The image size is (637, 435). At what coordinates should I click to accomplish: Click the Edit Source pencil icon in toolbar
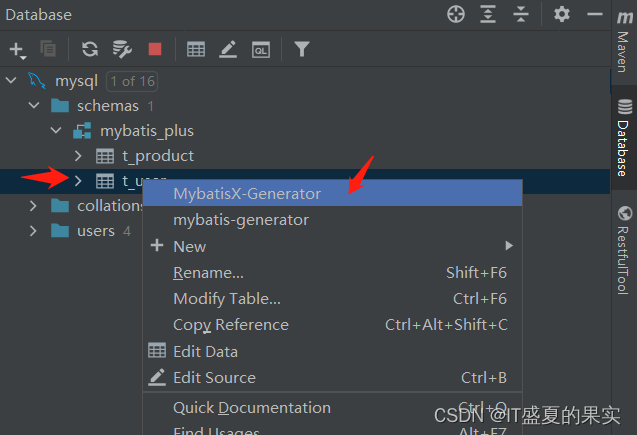click(x=228, y=49)
